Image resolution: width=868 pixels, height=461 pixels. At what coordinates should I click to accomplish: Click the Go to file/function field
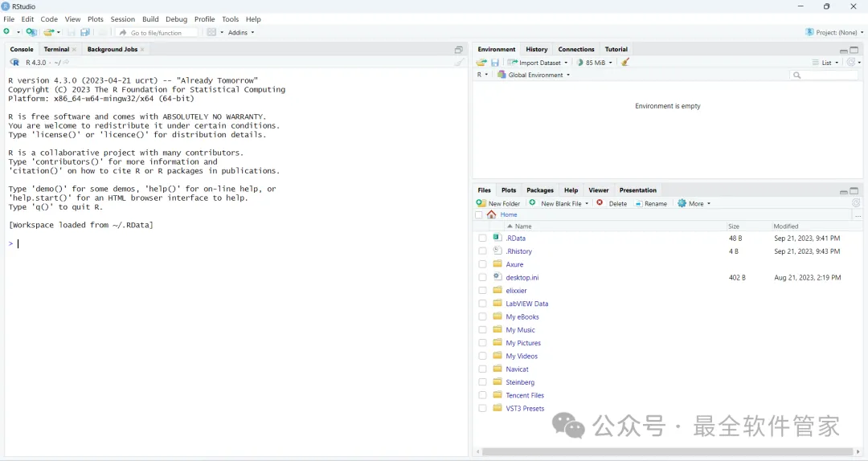[158, 33]
